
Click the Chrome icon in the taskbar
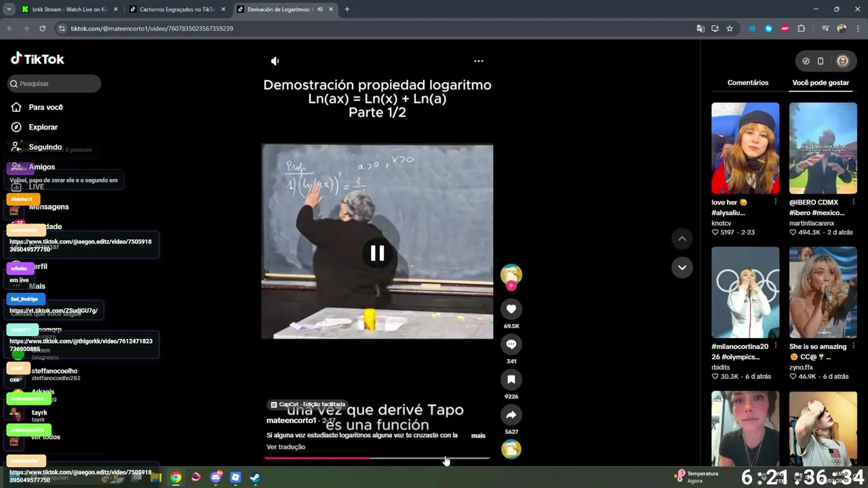click(x=176, y=477)
